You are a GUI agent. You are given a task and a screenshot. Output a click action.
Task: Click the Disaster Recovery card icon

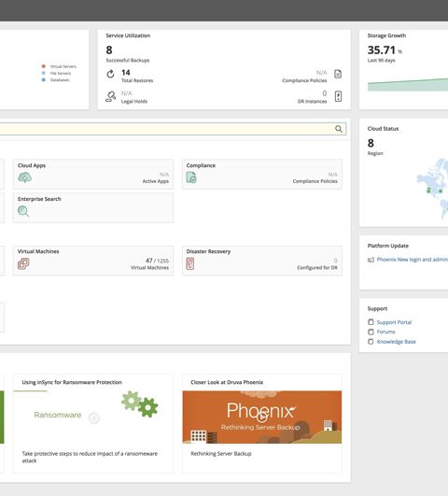(190, 263)
